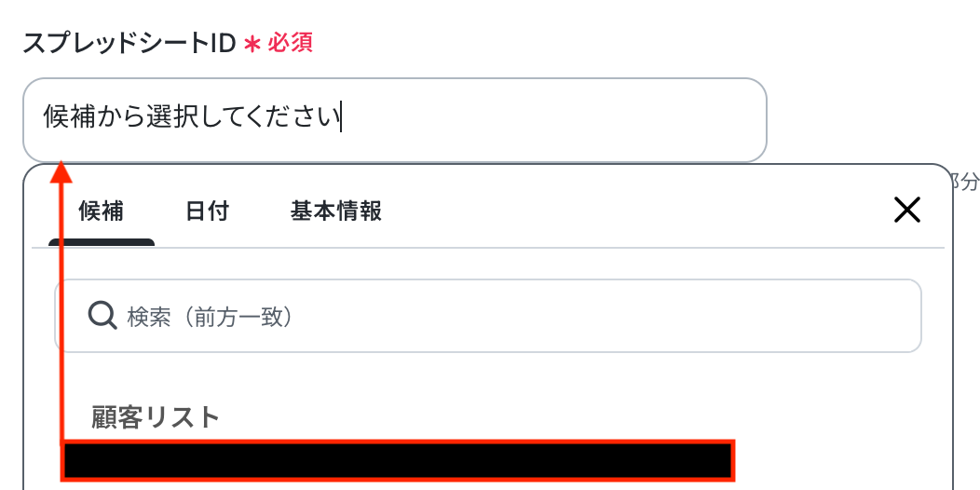Click the underline indicator beneath 候補 tab

(101, 242)
